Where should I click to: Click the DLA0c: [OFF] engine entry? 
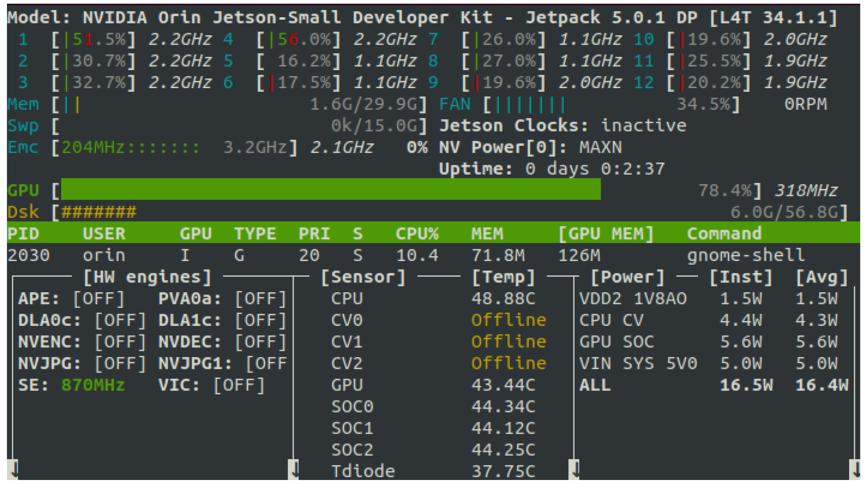point(82,321)
